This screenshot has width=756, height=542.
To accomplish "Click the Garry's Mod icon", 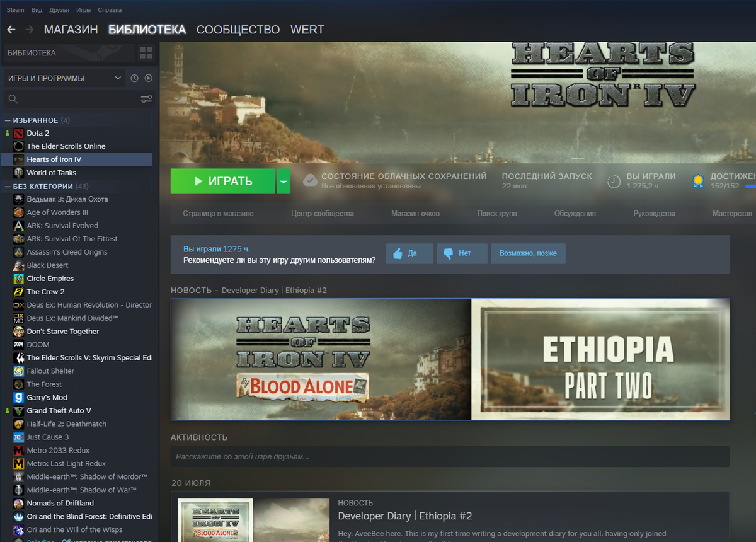I will [19, 398].
